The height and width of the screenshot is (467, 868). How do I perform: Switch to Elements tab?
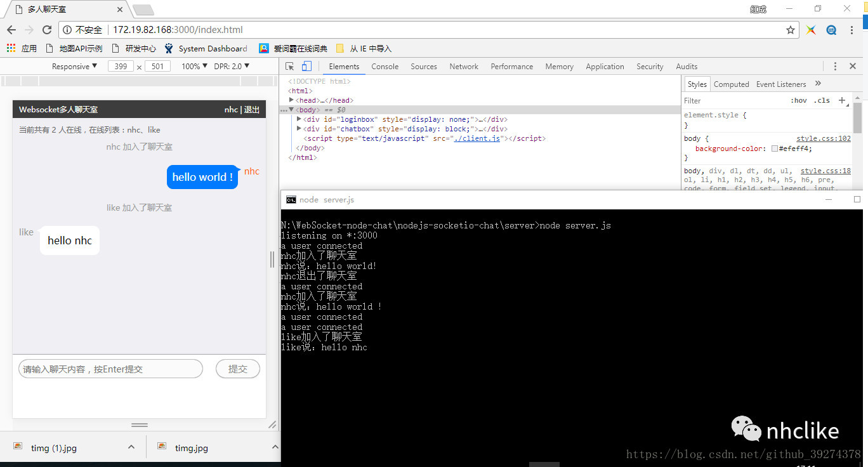point(344,66)
